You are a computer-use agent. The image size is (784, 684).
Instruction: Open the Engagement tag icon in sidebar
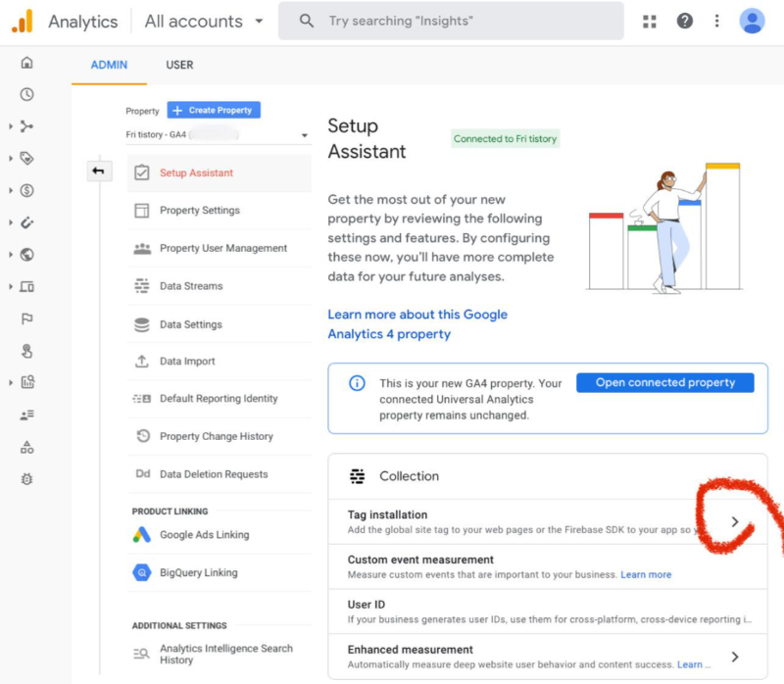[x=27, y=159]
